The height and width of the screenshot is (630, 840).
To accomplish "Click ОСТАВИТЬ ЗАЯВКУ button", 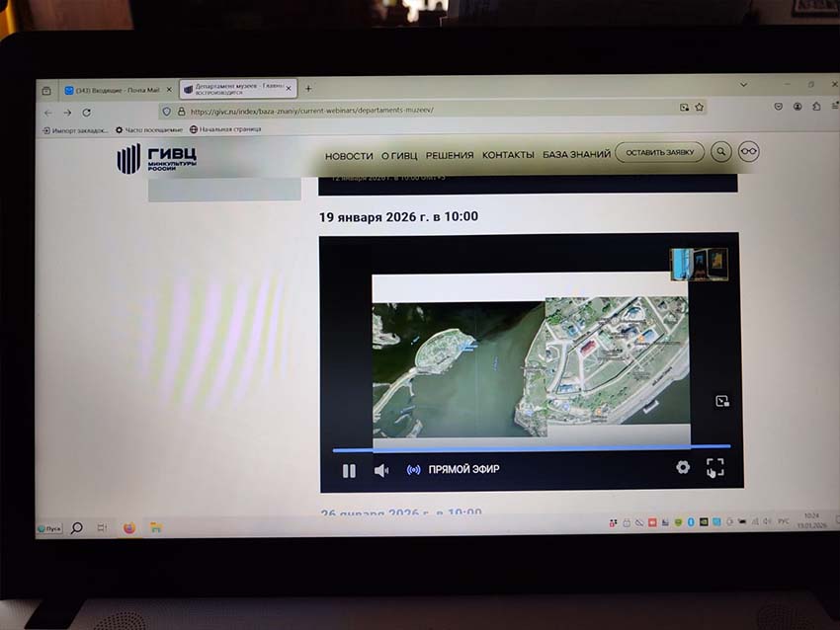I will click(x=659, y=153).
